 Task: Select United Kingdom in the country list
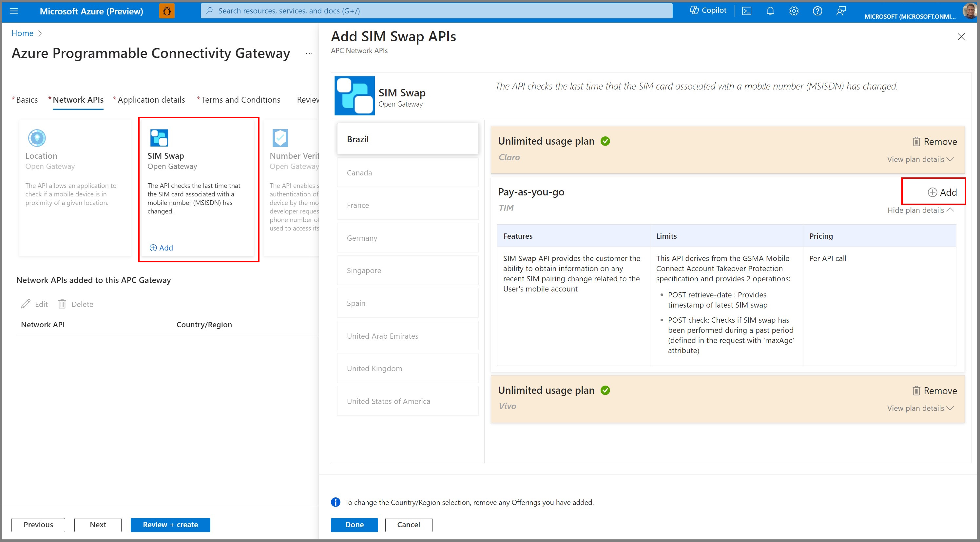[x=408, y=369]
